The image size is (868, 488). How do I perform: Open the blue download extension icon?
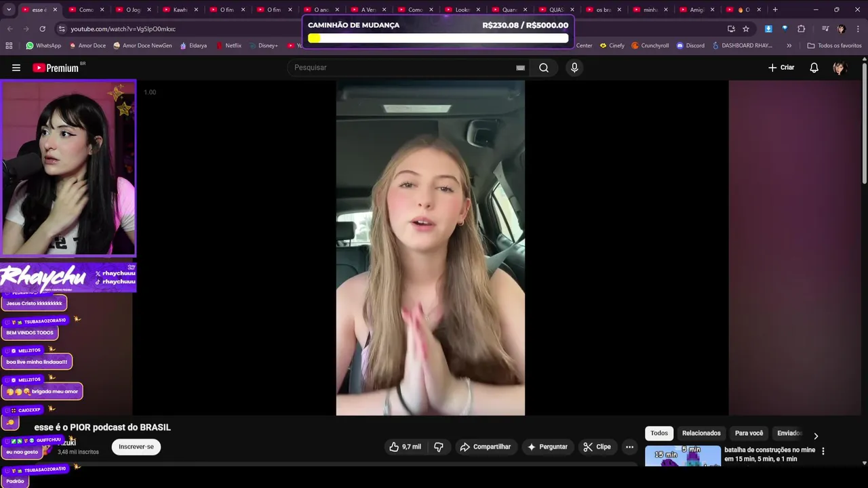tap(768, 29)
